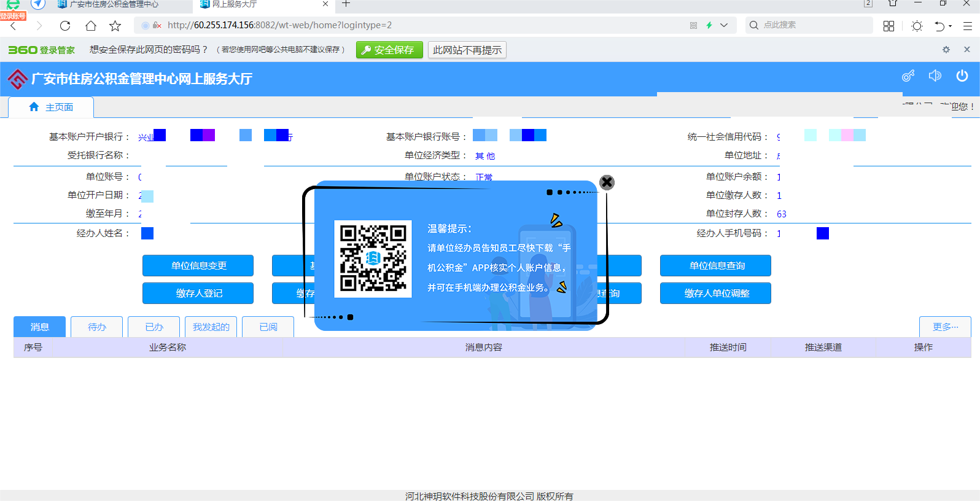Click the 缴存人单位调整 button
Viewport: 980px width, 501px height.
715,293
